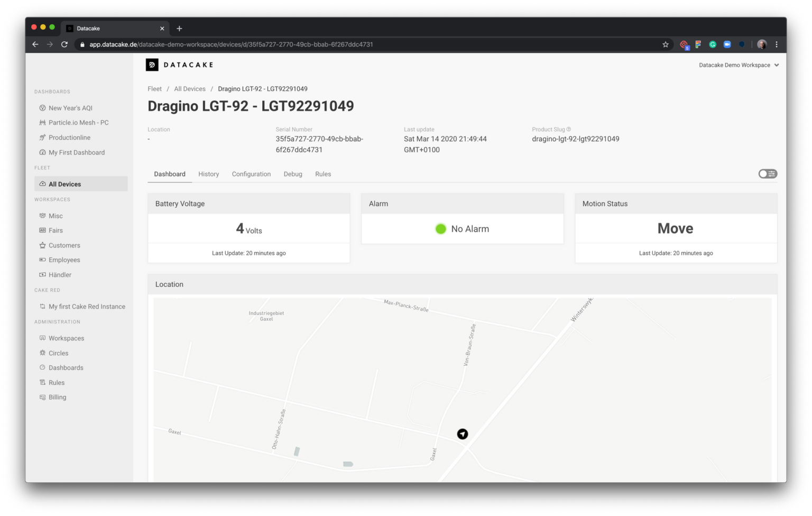This screenshot has width=812, height=516.
Task: Open the Billing administration page
Action: tap(57, 397)
